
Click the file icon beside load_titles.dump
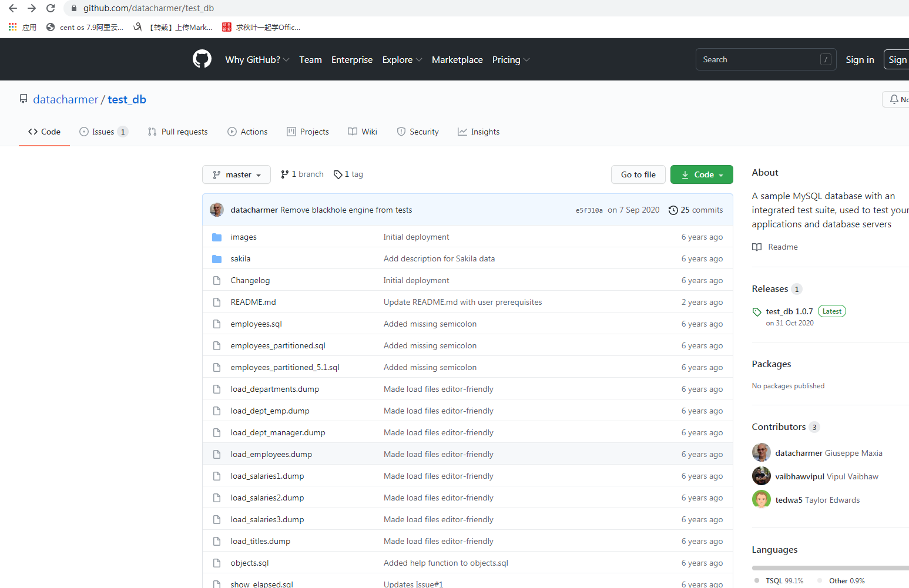[217, 542]
